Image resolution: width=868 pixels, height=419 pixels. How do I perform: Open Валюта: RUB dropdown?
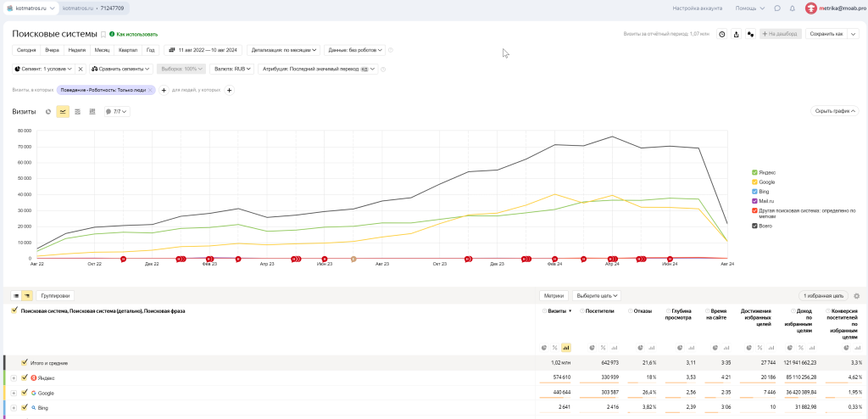[x=232, y=69]
